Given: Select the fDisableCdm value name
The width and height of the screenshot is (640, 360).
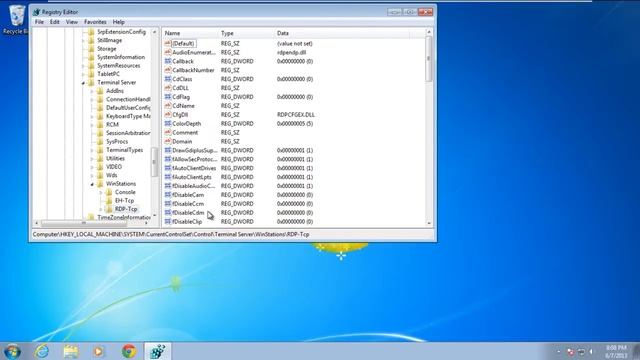Looking at the screenshot, I should click(x=188, y=213).
